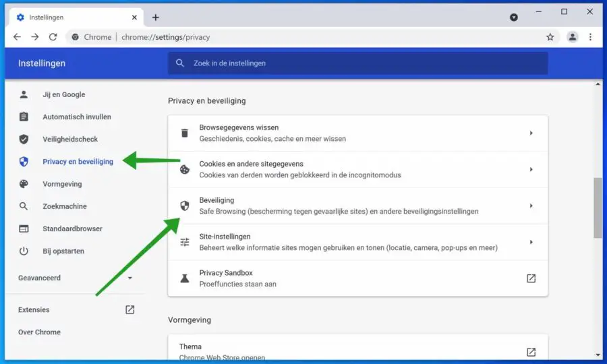The image size is (607, 364).
Task: Click the external link icon beside Extensies
Action: 129,310
